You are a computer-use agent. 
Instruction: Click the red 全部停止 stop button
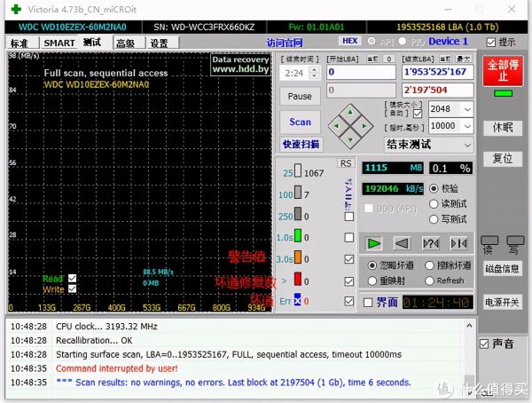click(x=503, y=70)
